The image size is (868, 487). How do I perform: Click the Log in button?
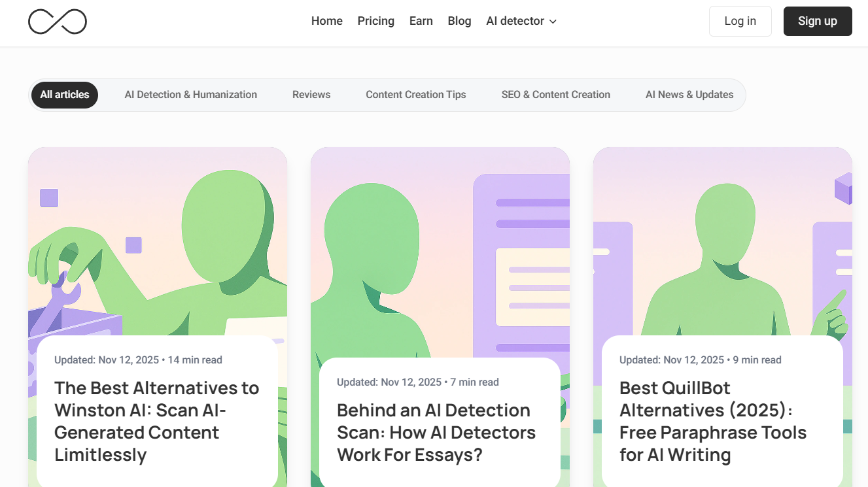[740, 21]
